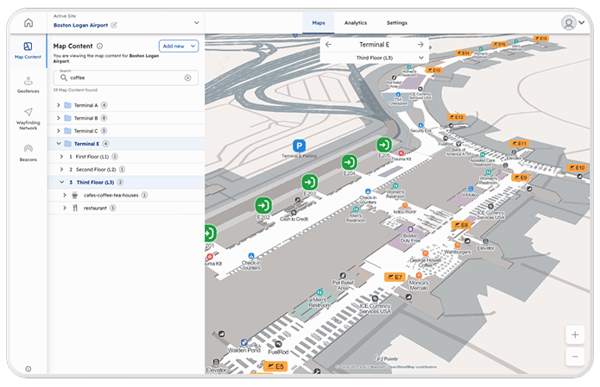Open the user profile avatar
This screenshot has height=387, width=600.
(569, 23)
